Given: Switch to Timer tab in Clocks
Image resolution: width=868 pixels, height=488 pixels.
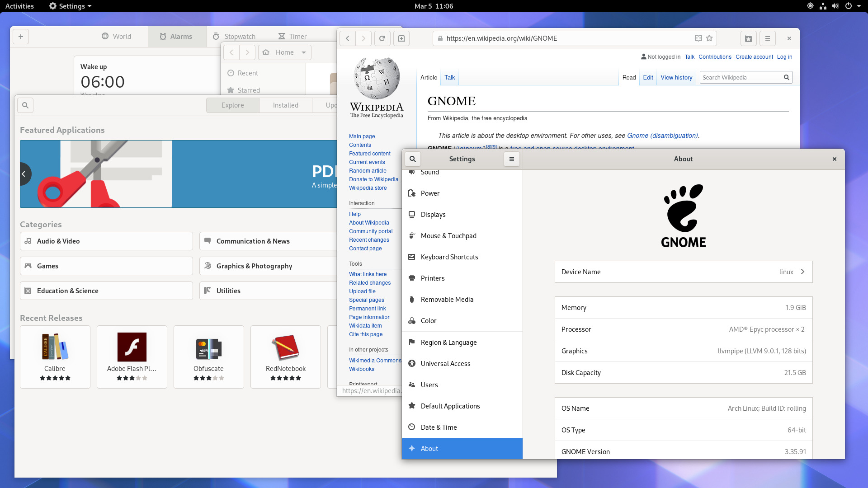Looking at the screenshot, I should (x=292, y=37).
